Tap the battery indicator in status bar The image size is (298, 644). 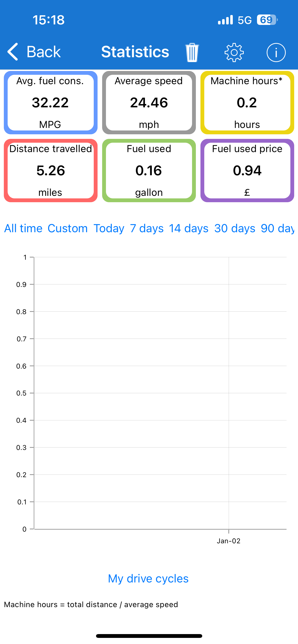[x=267, y=20]
